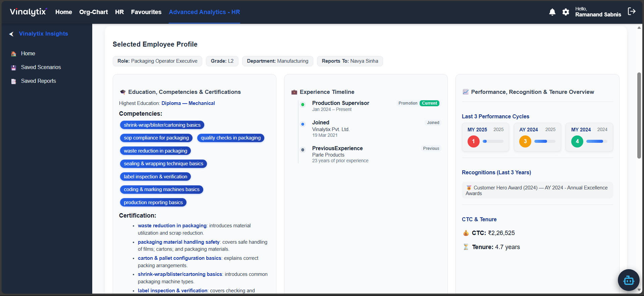Click the shrink-wrap/blister/cartoning basics competency chip
Viewport: 644px width, 296px height.
(162, 125)
